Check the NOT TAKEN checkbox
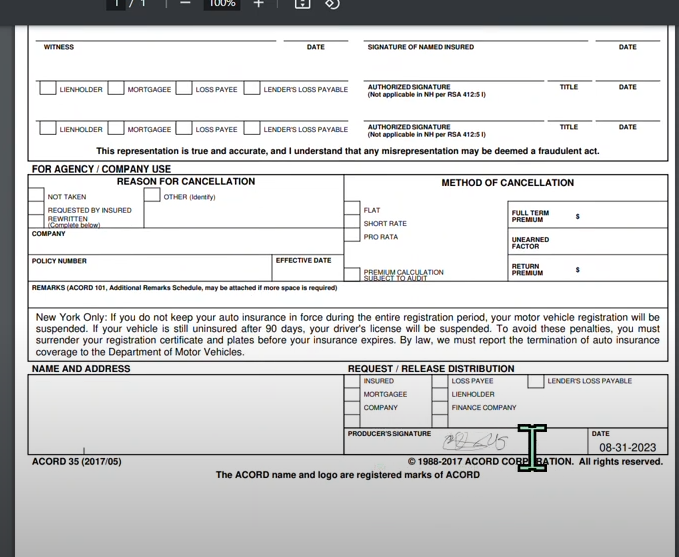The width and height of the screenshot is (679, 557). (x=36, y=195)
